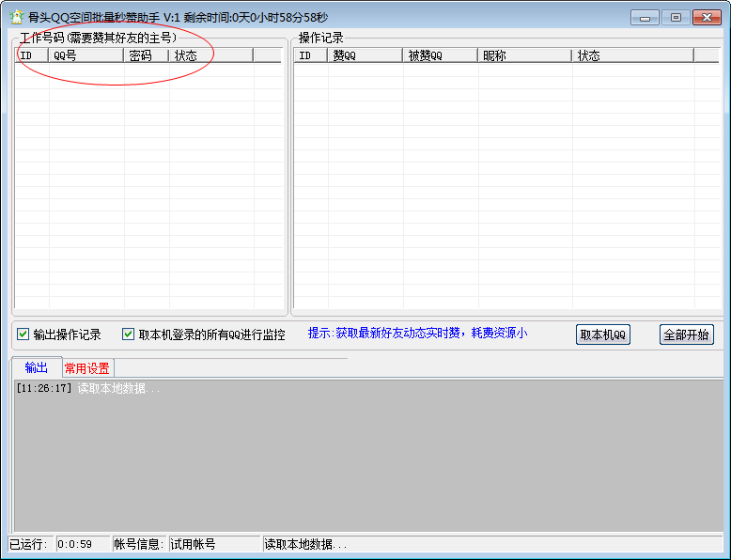
Task: Click ID header in 操作记录 list
Action: [x=311, y=55]
